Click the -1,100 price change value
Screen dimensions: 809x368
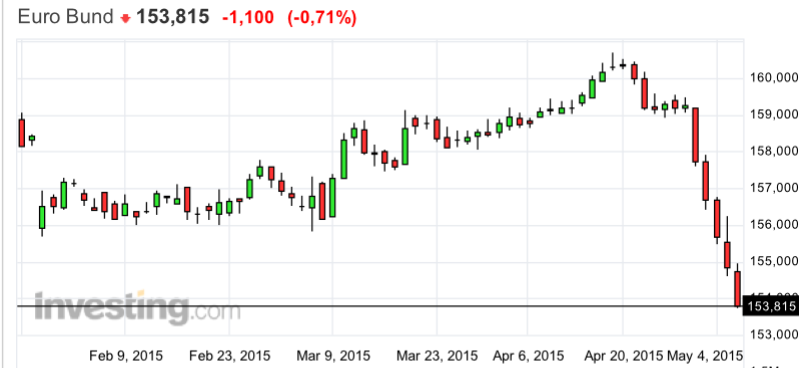coord(248,18)
